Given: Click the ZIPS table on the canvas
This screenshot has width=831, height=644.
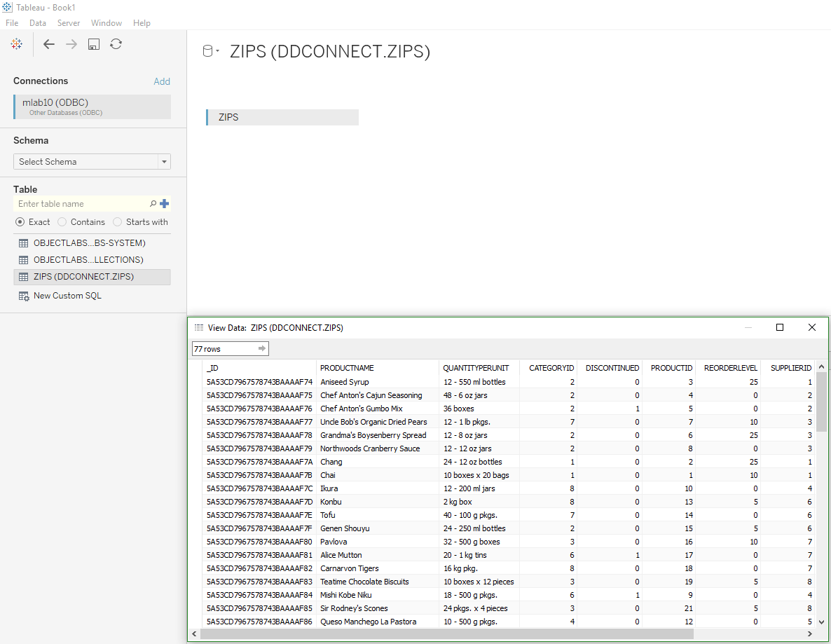Looking at the screenshot, I should point(282,117).
